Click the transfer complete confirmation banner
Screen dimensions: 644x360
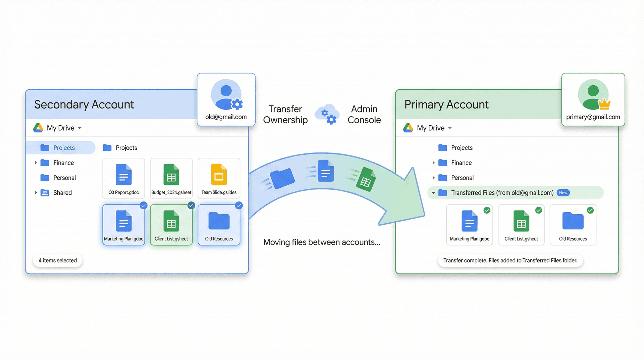(510, 260)
